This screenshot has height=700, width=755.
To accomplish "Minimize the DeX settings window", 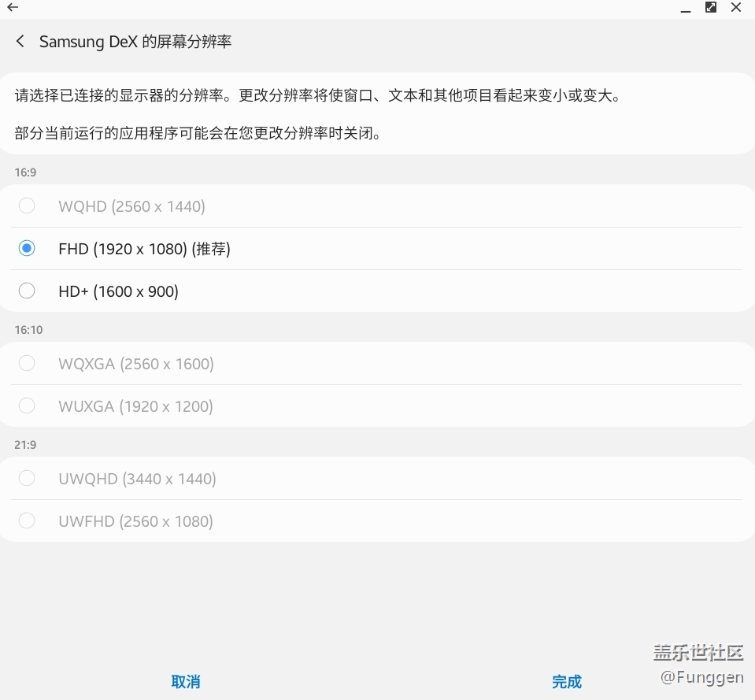I will coord(686,10).
